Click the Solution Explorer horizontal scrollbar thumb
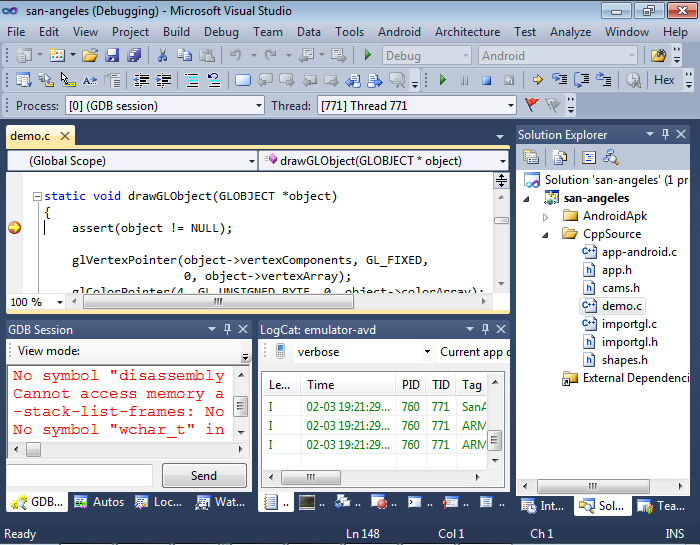The height and width of the screenshot is (545, 700). [593, 486]
